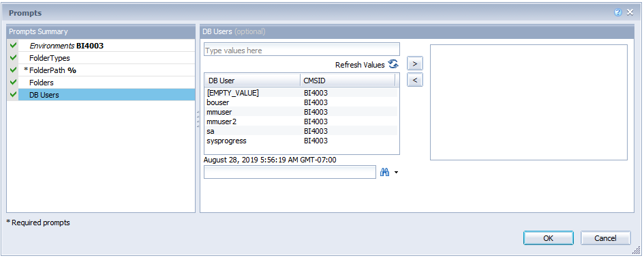The width and height of the screenshot is (644, 258).
Task: Confirm prompts with the OK button
Action: click(549, 238)
